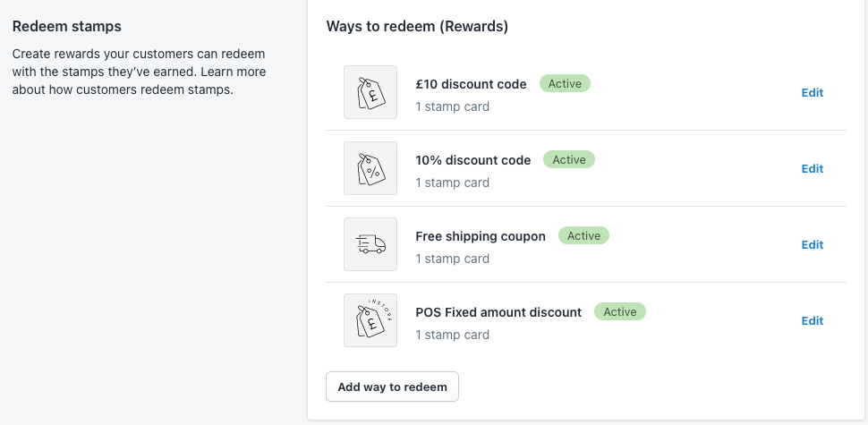Click the percent price-tag icon

tap(370, 168)
